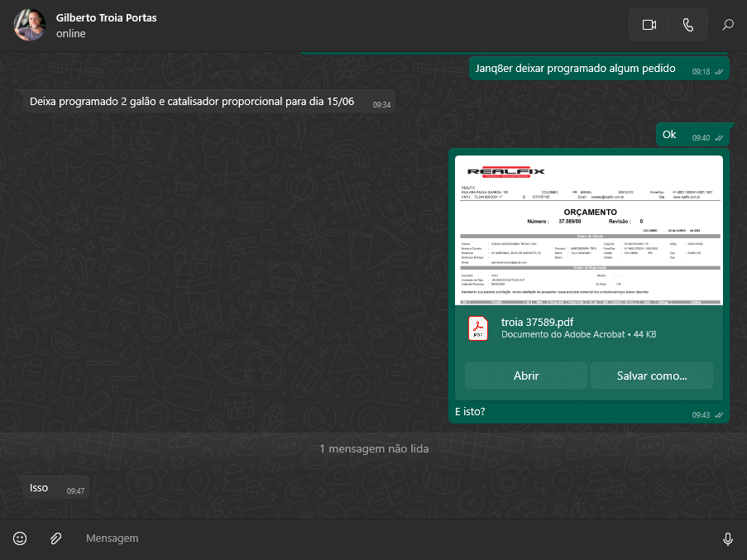Click the red PDF file icon

click(478, 328)
